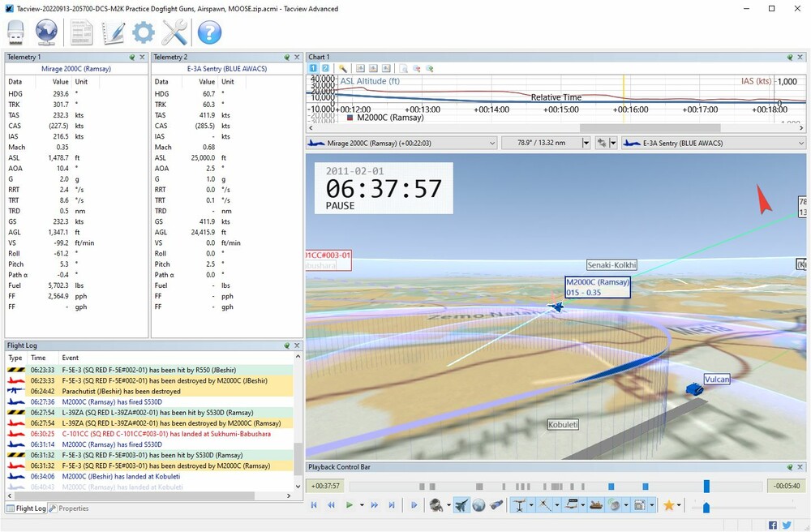Viewport: 811px width, 532px height.
Task: Open settings with the gear icon
Action: click(144, 32)
